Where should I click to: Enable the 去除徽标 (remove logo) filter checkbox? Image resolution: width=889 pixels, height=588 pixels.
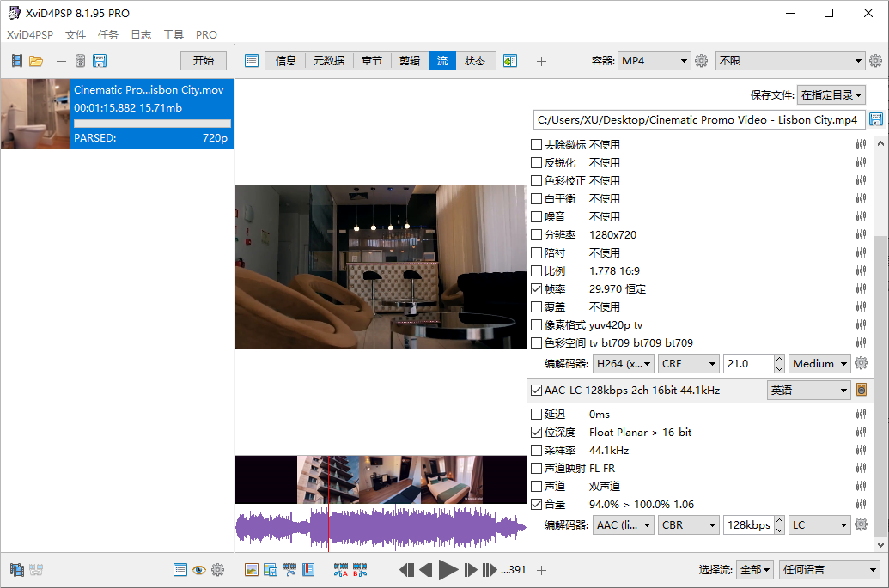(538, 144)
